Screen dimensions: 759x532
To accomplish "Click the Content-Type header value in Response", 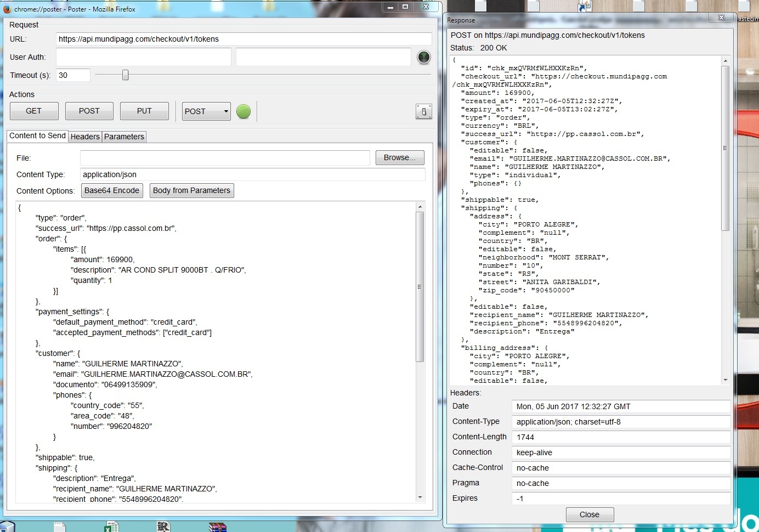I will click(621, 422).
